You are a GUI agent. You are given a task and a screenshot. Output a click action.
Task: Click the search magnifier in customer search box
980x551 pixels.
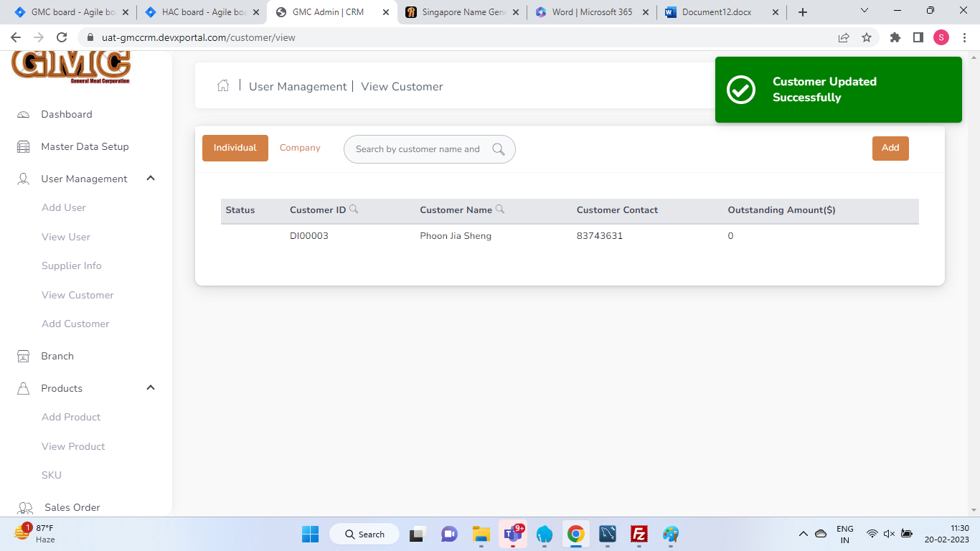point(499,149)
